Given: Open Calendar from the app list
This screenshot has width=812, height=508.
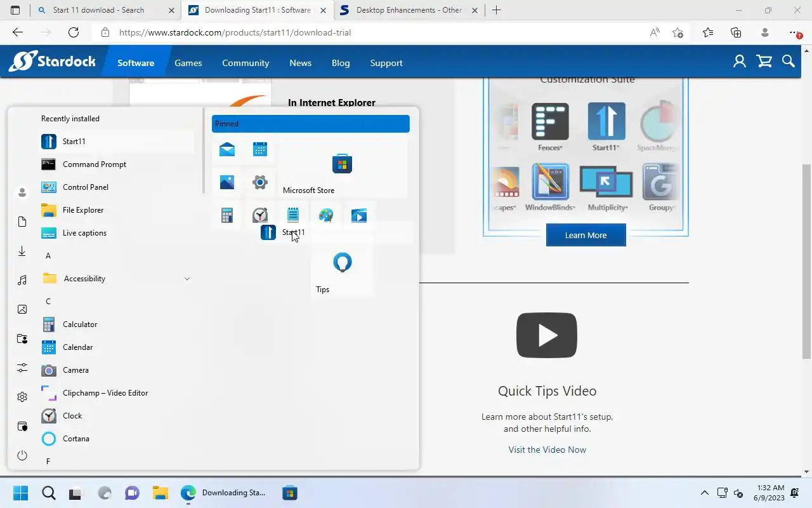Looking at the screenshot, I should point(115,347).
